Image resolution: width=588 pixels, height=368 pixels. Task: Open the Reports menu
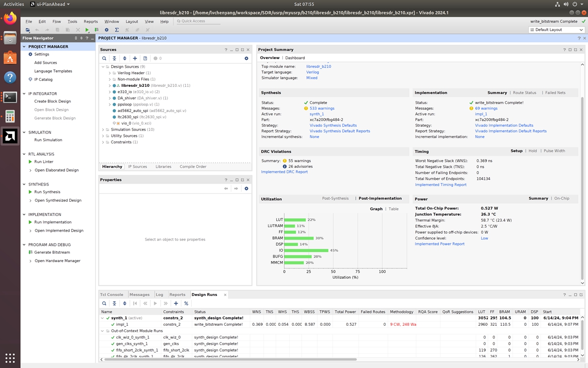(x=91, y=22)
